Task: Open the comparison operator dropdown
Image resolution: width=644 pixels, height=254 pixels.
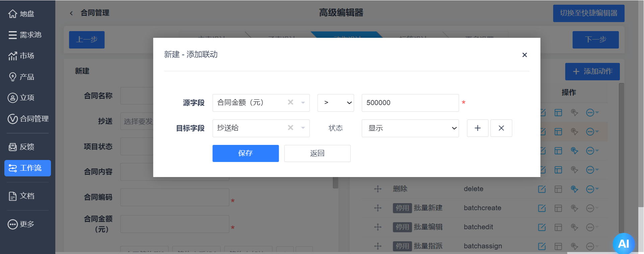Action: [x=336, y=103]
